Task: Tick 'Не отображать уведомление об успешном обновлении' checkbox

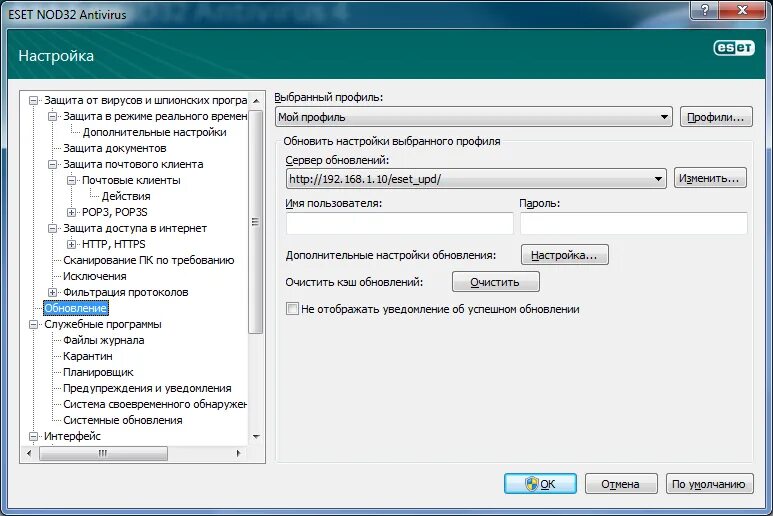Action: (292, 309)
